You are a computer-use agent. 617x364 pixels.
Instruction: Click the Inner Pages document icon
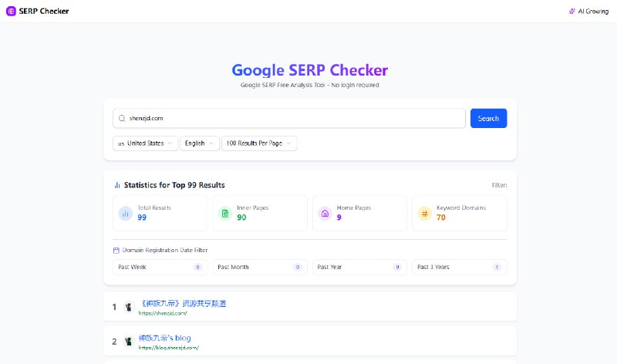pos(224,213)
